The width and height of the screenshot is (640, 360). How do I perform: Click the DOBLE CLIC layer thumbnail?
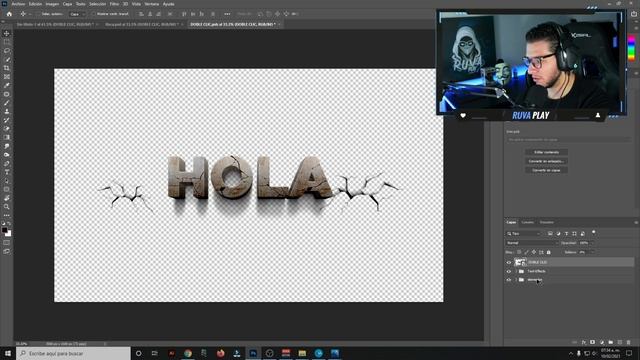[x=520, y=262]
